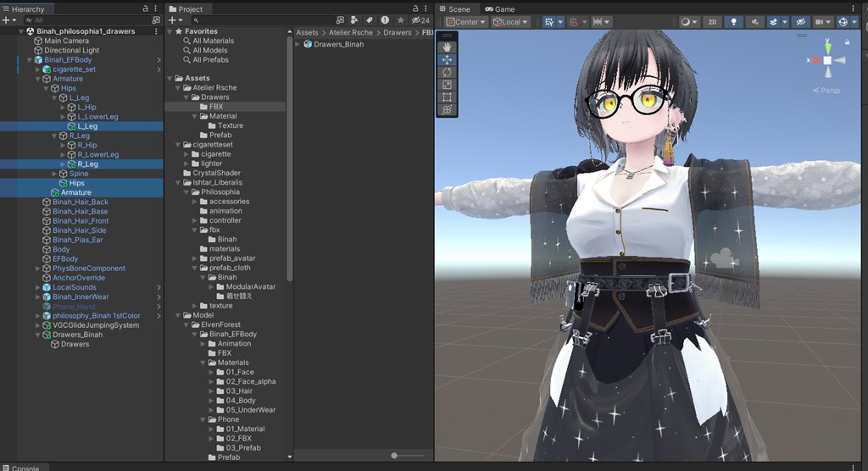Select All Materials favorite search
The width and height of the screenshot is (868, 471).
pos(213,41)
